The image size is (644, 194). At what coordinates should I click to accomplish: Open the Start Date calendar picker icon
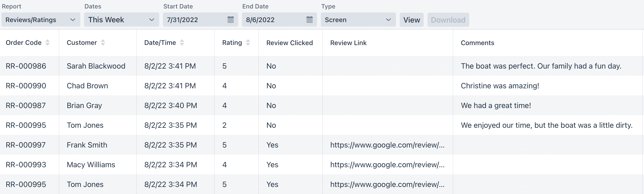230,20
